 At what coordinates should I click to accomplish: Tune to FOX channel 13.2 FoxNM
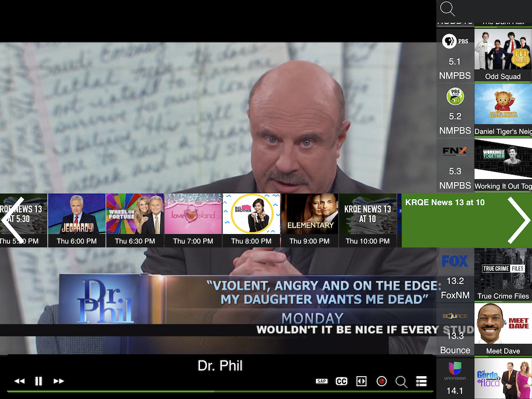(x=455, y=275)
